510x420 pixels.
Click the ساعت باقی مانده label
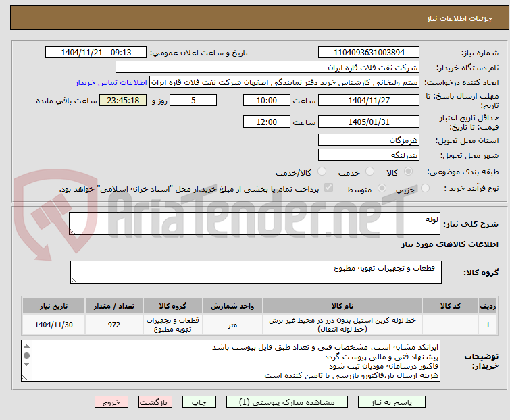click(x=66, y=101)
